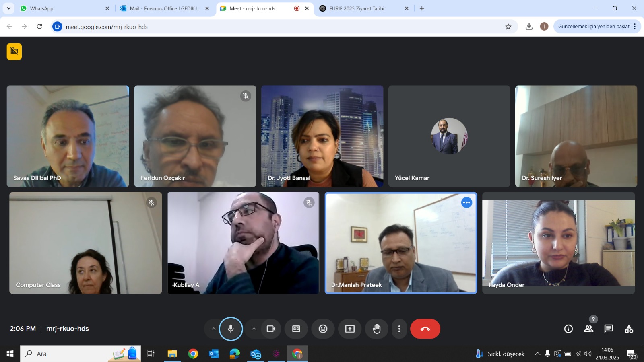Open options on Dr.Manish Prateek tile
The width and height of the screenshot is (644, 362).
click(466, 202)
